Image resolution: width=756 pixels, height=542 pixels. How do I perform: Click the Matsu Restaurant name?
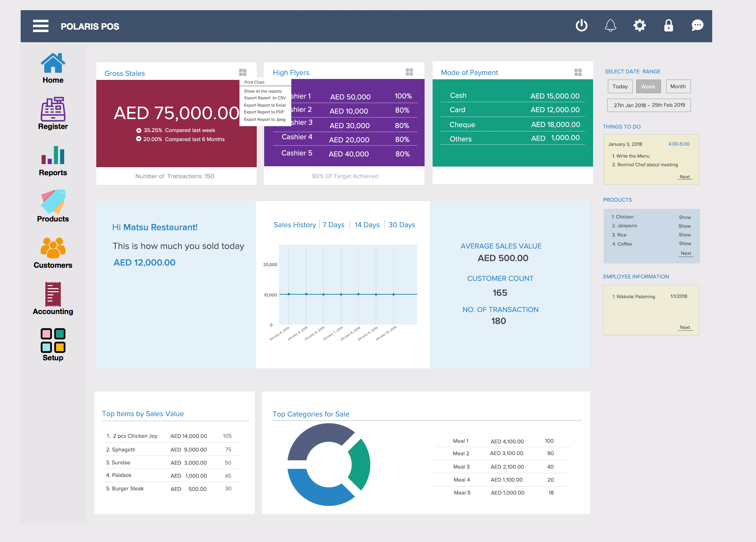(160, 227)
